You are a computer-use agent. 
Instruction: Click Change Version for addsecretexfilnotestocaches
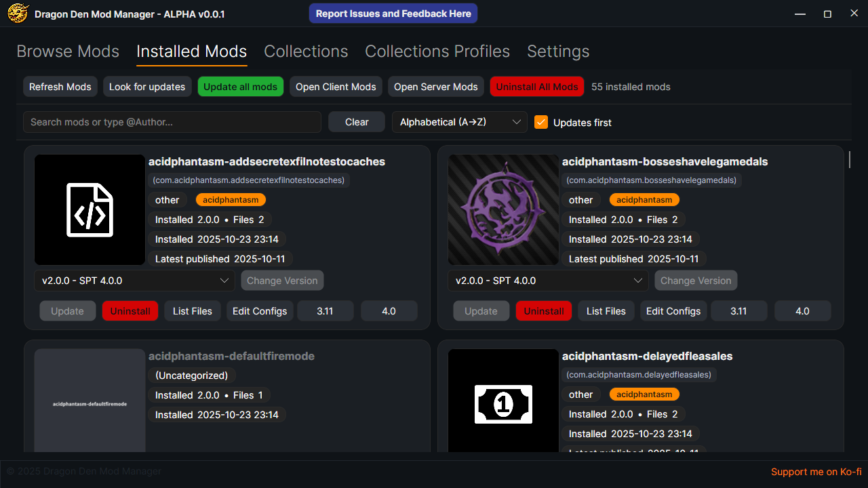coord(282,281)
